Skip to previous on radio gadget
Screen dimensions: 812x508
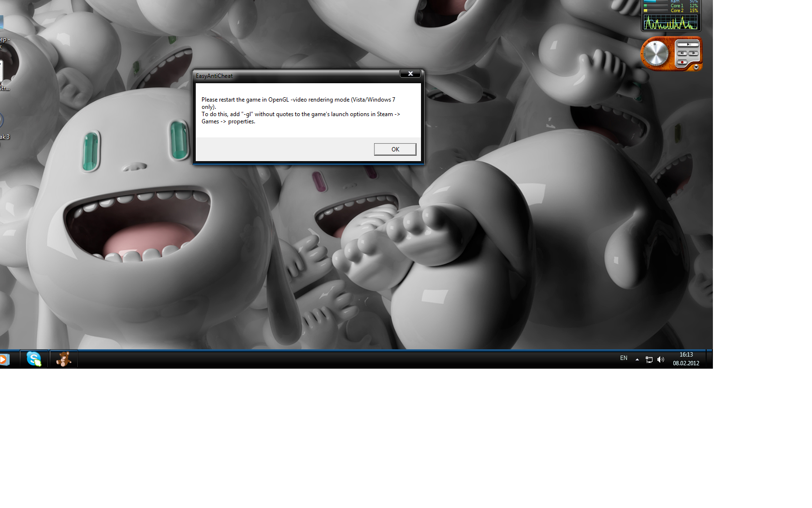pyautogui.click(x=682, y=53)
